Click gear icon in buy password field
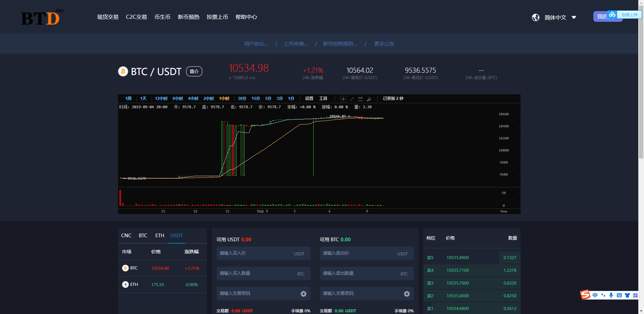The height and width of the screenshot is (314, 644). [303, 294]
